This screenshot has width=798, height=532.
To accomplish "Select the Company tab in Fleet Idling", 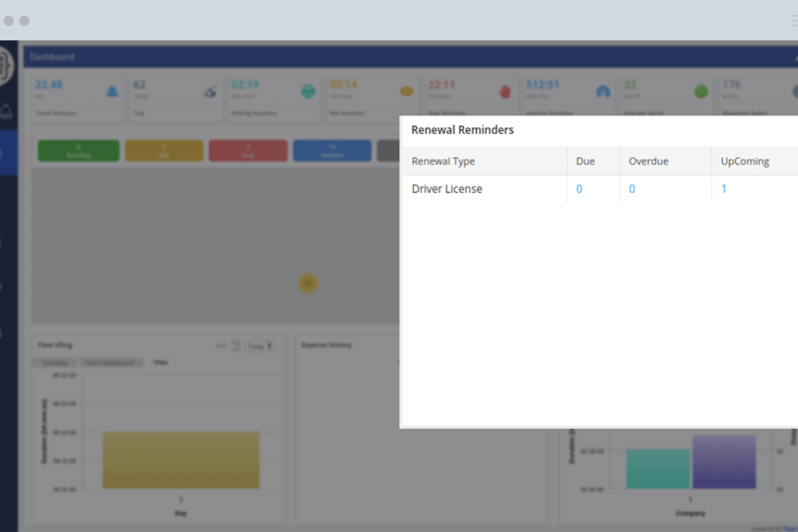I will [x=55, y=363].
